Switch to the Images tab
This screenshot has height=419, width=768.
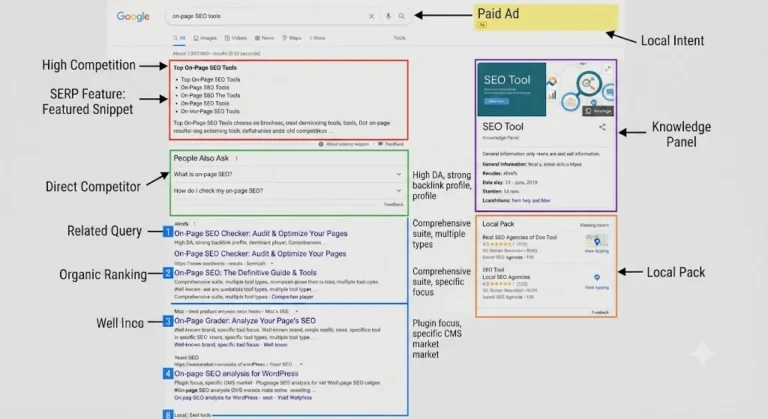tap(205, 38)
